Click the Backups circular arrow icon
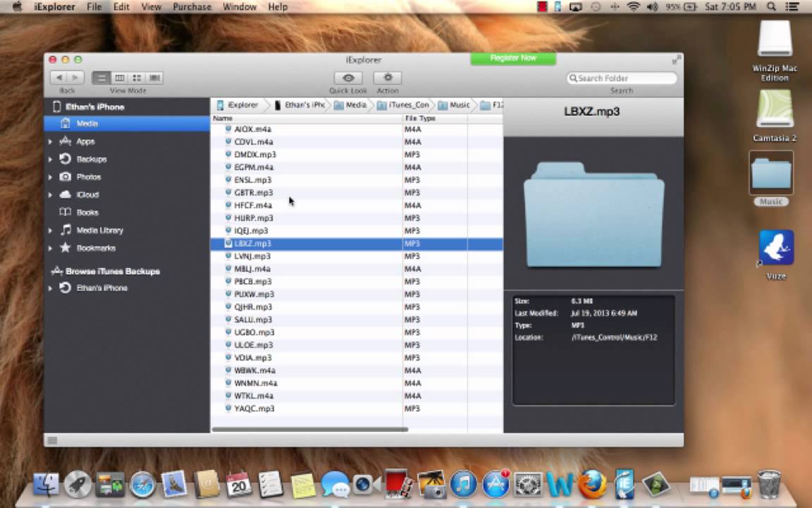This screenshot has width=812, height=508. coord(66,159)
